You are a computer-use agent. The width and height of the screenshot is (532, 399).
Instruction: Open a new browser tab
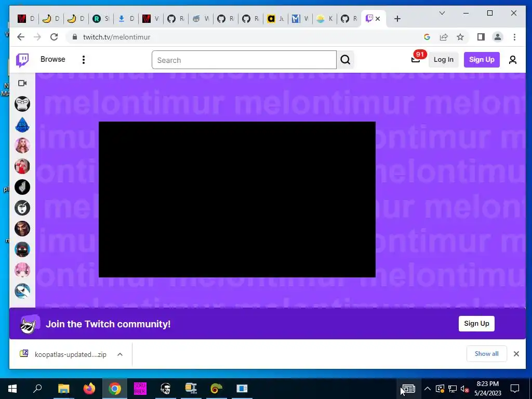[x=397, y=19]
